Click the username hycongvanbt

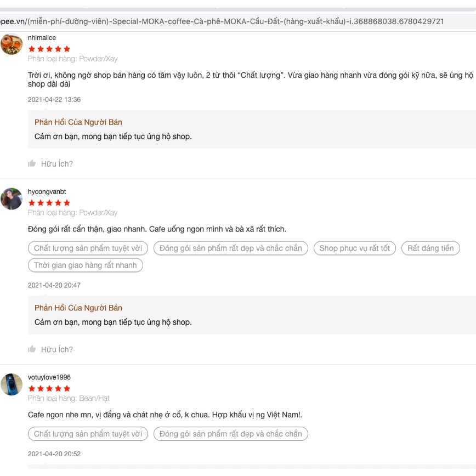click(47, 191)
